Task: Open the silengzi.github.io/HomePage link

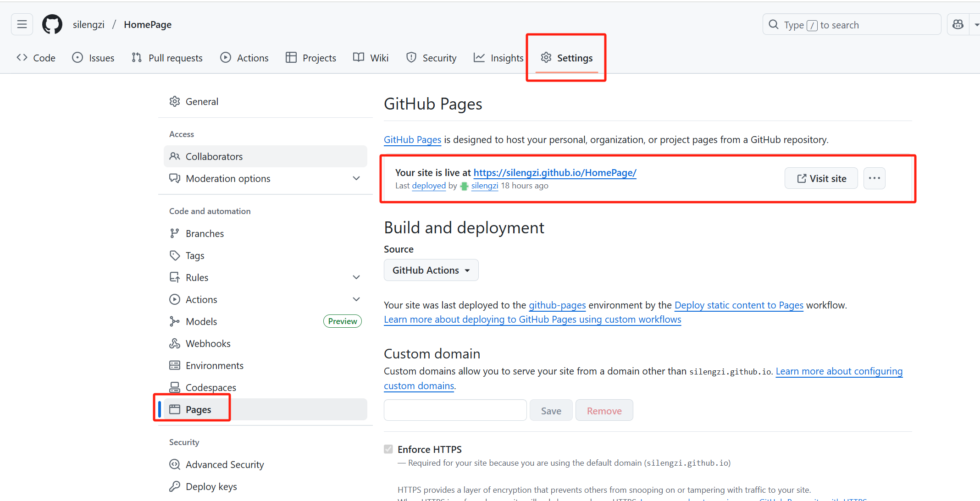Action: click(x=554, y=172)
